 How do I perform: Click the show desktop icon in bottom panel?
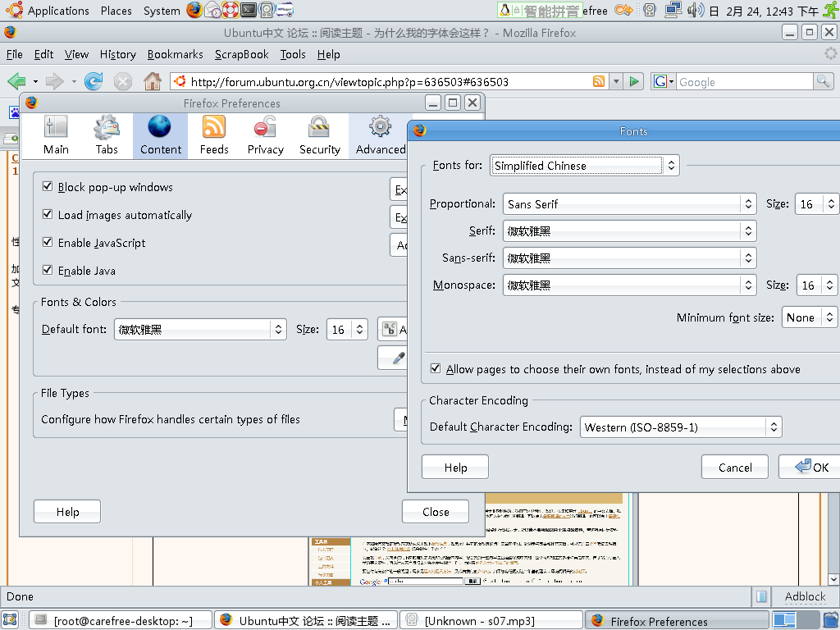point(10,620)
